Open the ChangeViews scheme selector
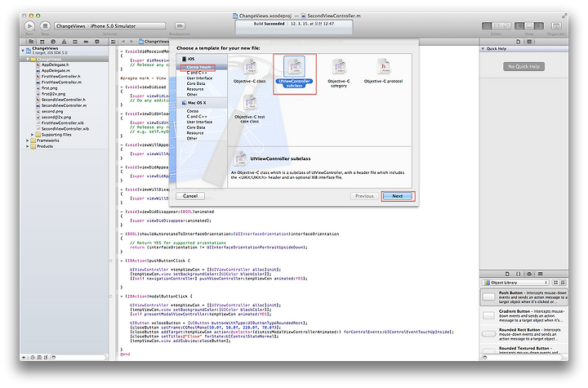Image resolution: width=588 pixels, height=388 pixels. [x=110, y=26]
